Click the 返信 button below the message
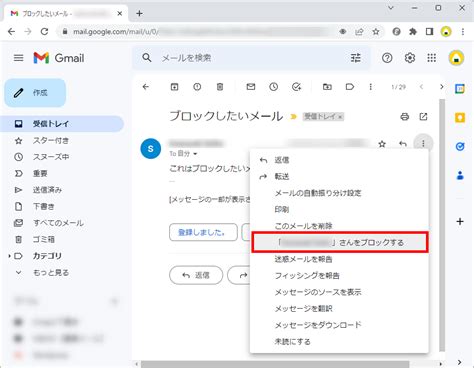The image size is (474, 368). [196, 275]
